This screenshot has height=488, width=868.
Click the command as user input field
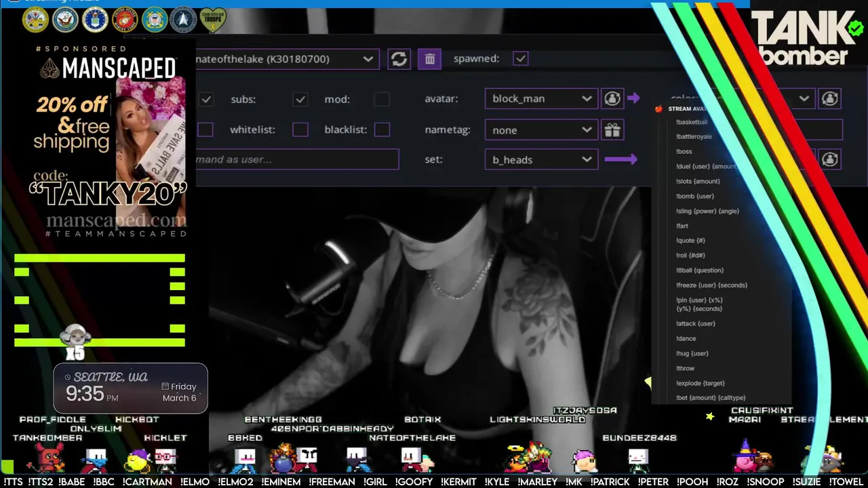pyautogui.click(x=297, y=159)
